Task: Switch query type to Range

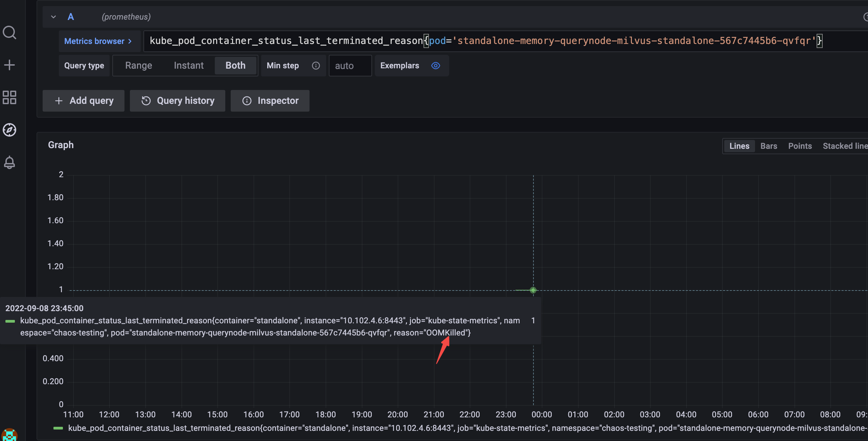Action: coord(138,65)
